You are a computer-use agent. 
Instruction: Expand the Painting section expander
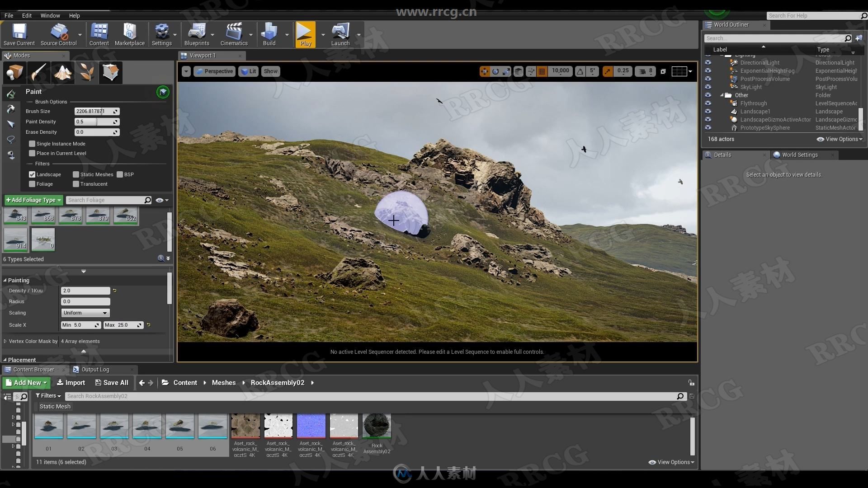click(5, 280)
